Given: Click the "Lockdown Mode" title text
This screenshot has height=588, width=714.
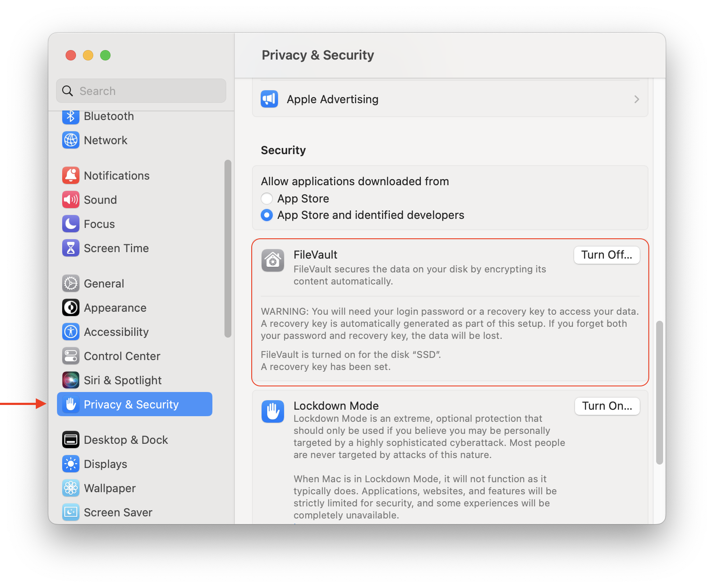Looking at the screenshot, I should tap(336, 406).
